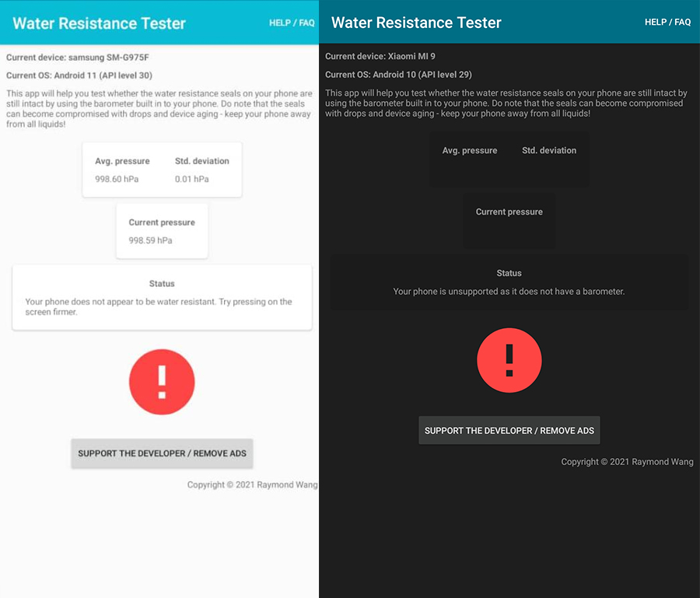Select the Water Resistance Tester title, dark screen
This screenshot has width=700, height=598.
(x=417, y=23)
